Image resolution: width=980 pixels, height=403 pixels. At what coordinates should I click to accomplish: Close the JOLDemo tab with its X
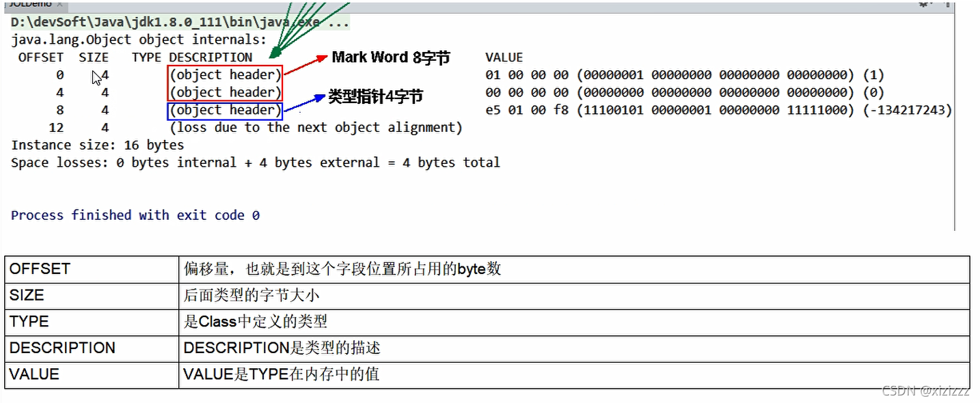59,3
